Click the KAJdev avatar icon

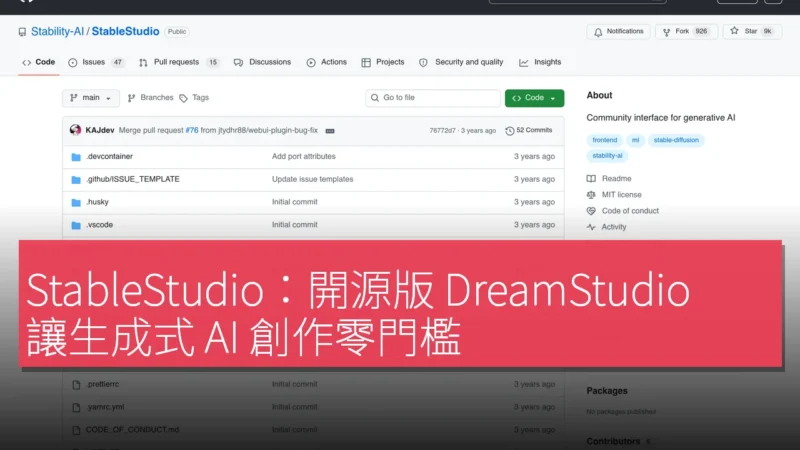click(x=76, y=130)
